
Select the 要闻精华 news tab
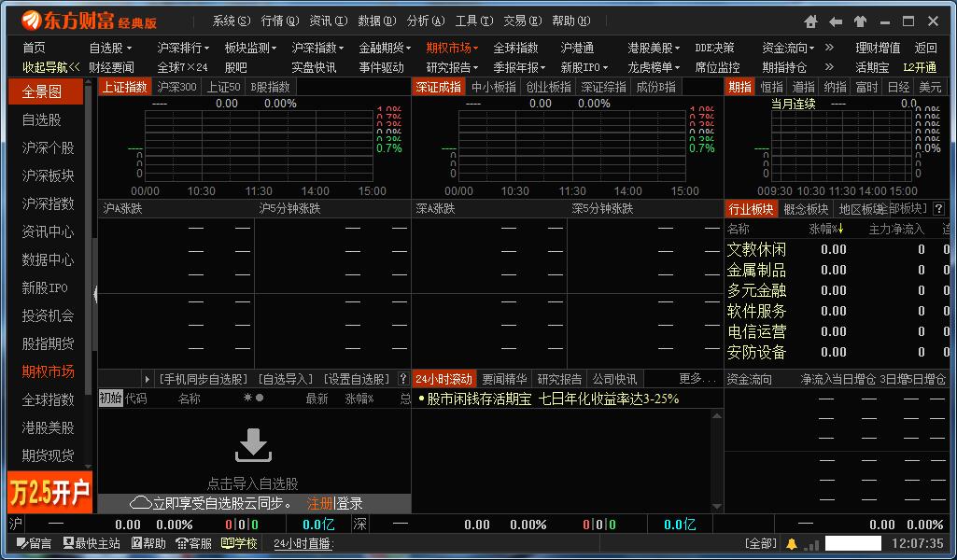pos(503,379)
